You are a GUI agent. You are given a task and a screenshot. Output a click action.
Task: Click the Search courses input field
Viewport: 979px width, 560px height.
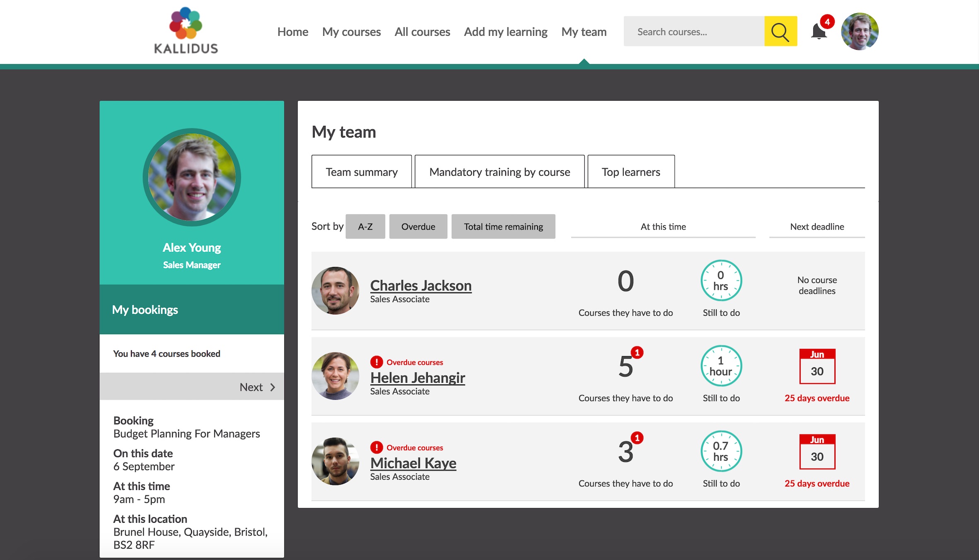point(694,31)
